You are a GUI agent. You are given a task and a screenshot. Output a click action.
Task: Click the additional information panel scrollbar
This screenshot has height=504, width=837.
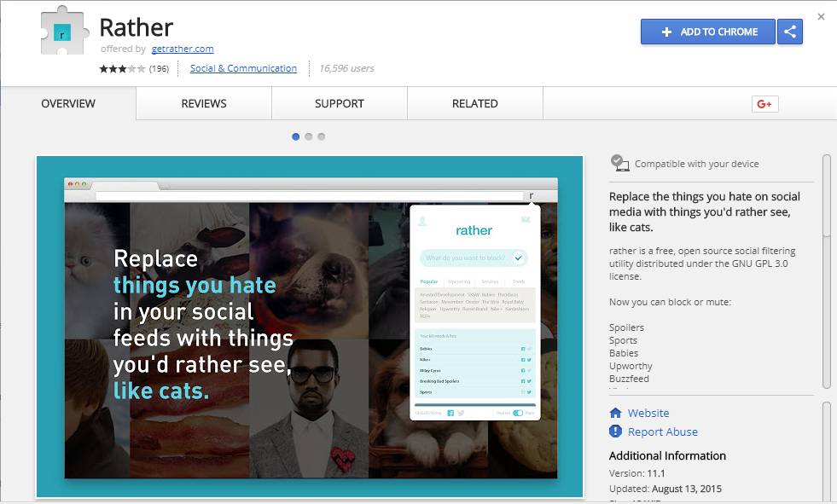coord(827,452)
